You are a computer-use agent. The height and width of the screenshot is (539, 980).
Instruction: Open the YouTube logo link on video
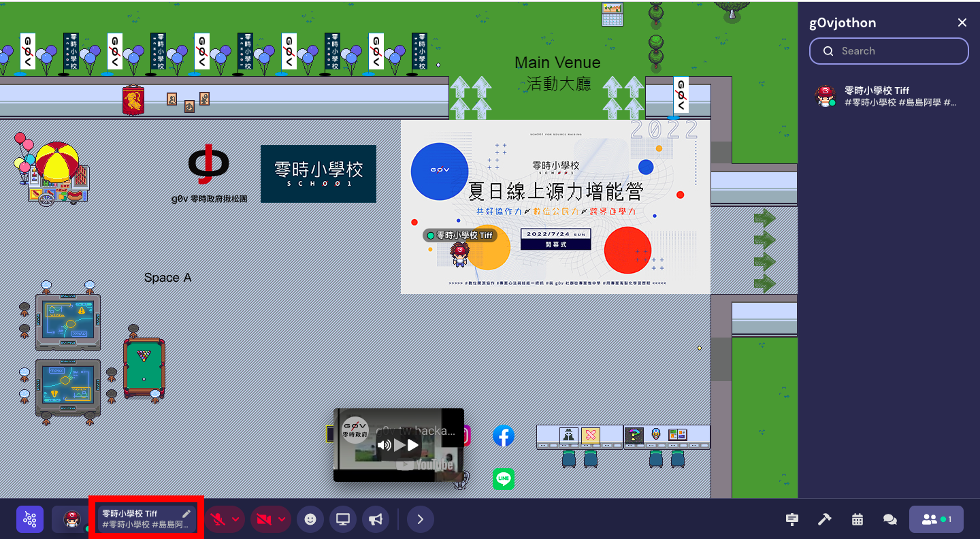(x=425, y=465)
